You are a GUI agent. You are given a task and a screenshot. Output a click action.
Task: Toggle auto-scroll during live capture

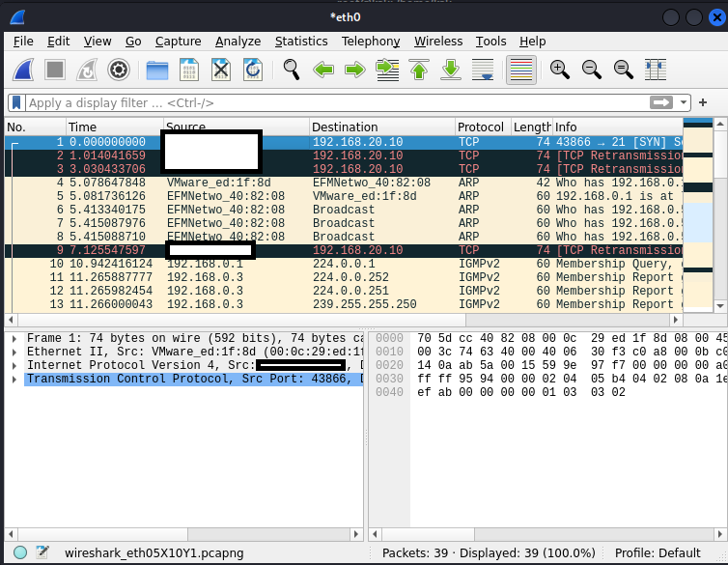(x=483, y=71)
